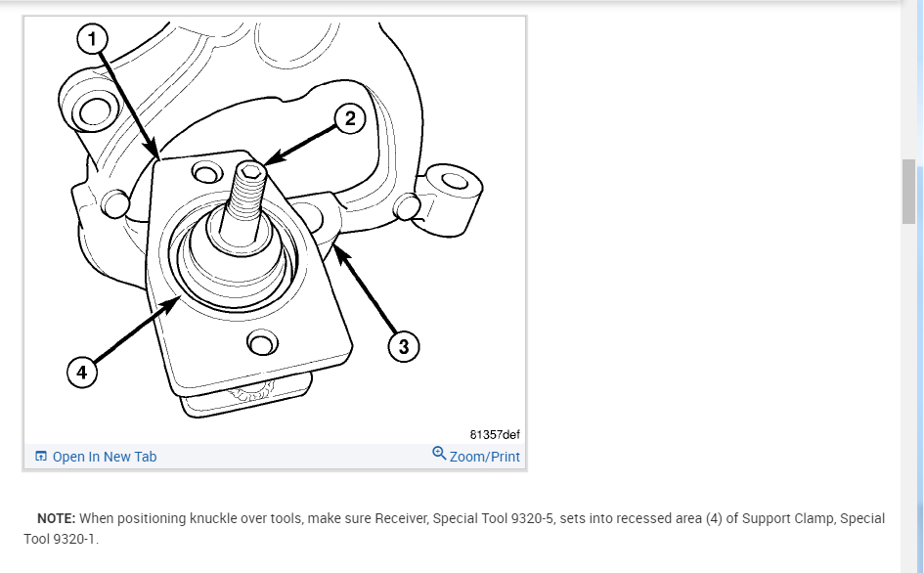Click callout number 4 in the diagram
Viewport: 924px width, 573px height.
[x=82, y=373]
